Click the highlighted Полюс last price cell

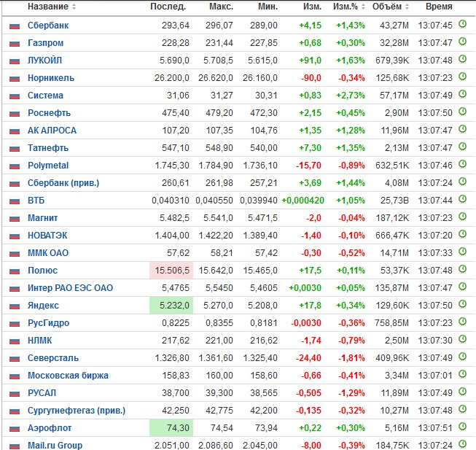point(171,271)
